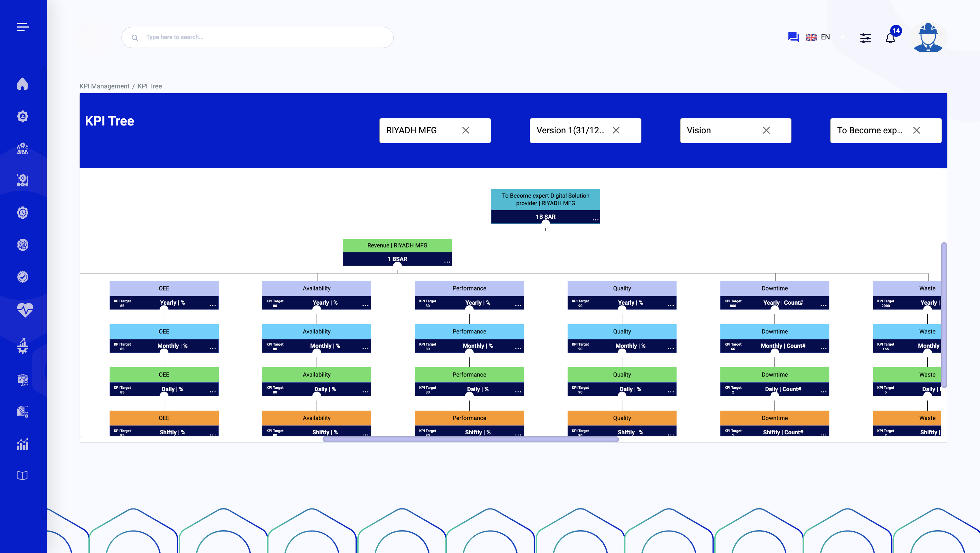The width and height of the screenshot is (980, 553).
Task: Open the filter sliders settings icon
Action: [x=865, y=38]
